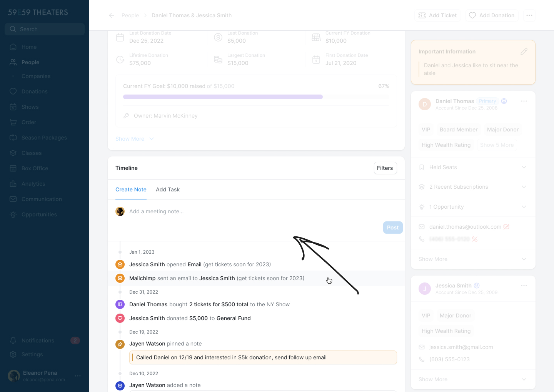Edit Important Information with pencil icon

(524, 51)
